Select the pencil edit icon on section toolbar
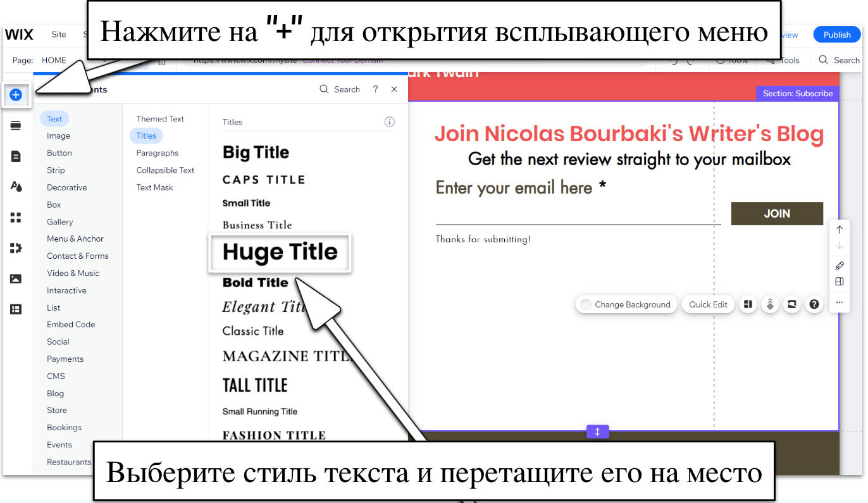 point(840,265)
